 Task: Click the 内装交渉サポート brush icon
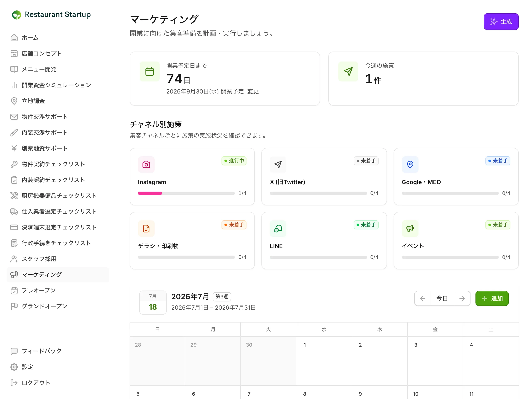[x=14, y=133]
